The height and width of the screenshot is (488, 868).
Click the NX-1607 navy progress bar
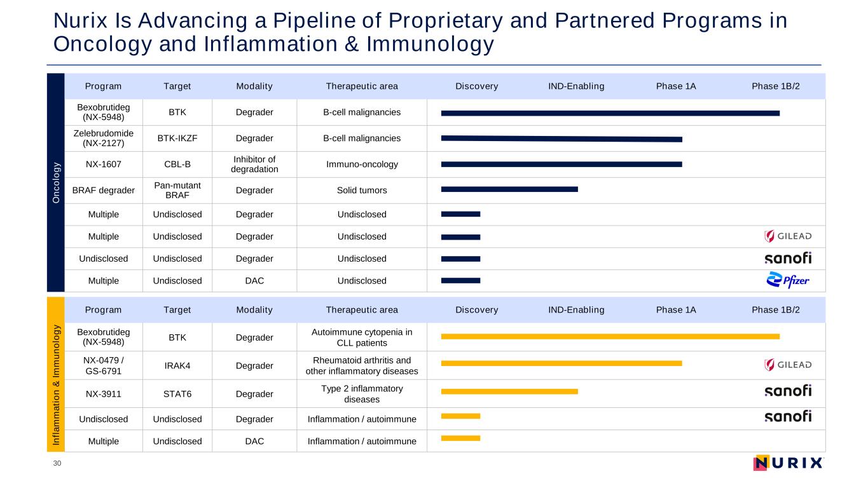(x=561, y=165)
